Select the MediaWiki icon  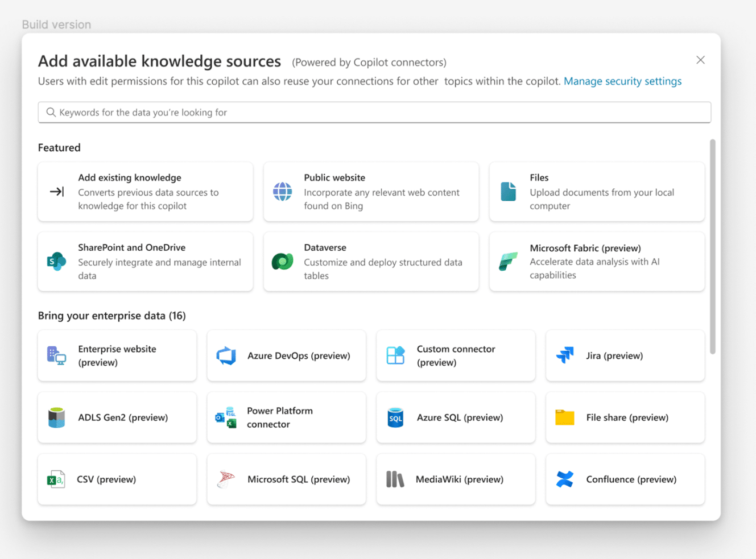[395, 479]
